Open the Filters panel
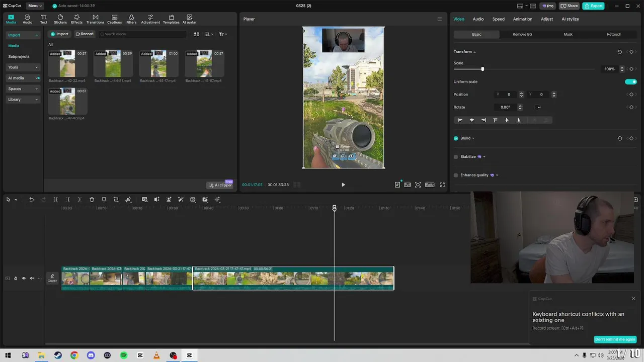The image size is (644, 362). click(131, 19)
